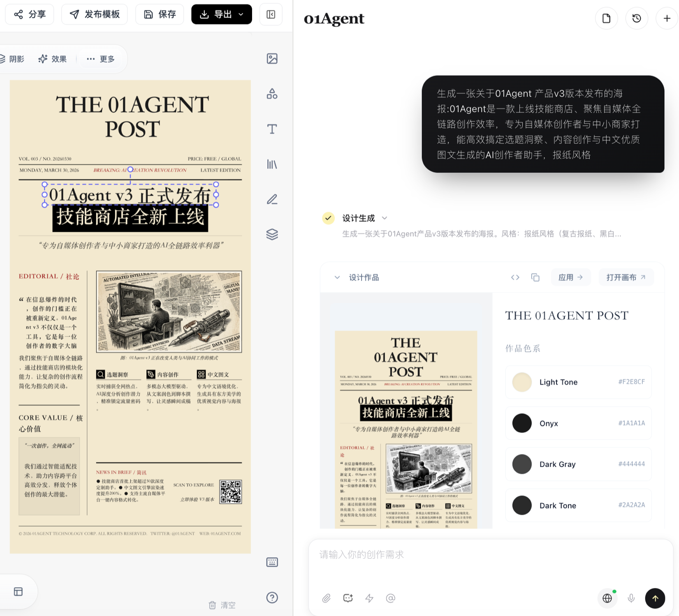Save the design with 保存

(160, 14)
